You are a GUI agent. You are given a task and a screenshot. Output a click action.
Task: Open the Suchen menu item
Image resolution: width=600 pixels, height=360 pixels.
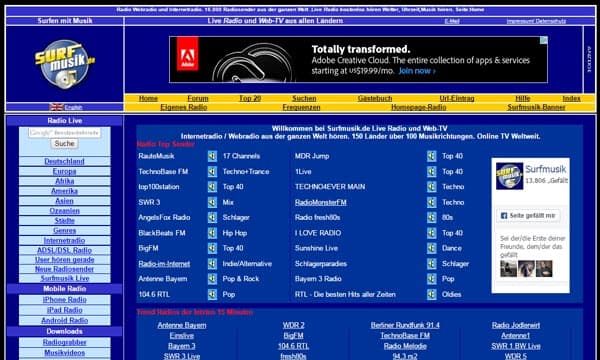[x=304, y=98]
